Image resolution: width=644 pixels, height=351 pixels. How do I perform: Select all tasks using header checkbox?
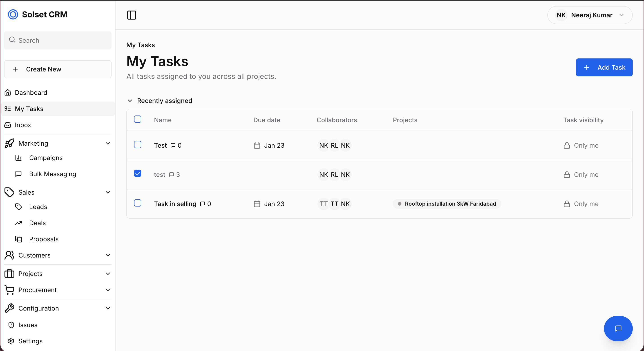pyautogui.click(x=138, y=119)
